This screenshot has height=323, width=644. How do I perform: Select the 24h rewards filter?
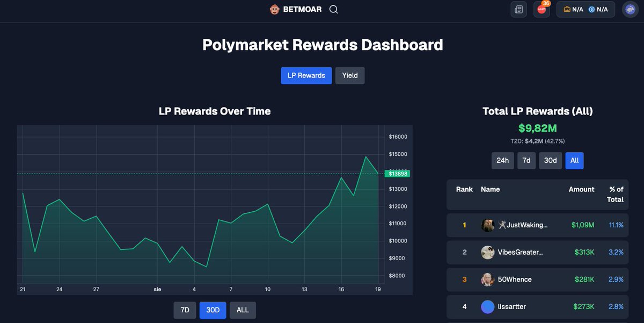502,160
